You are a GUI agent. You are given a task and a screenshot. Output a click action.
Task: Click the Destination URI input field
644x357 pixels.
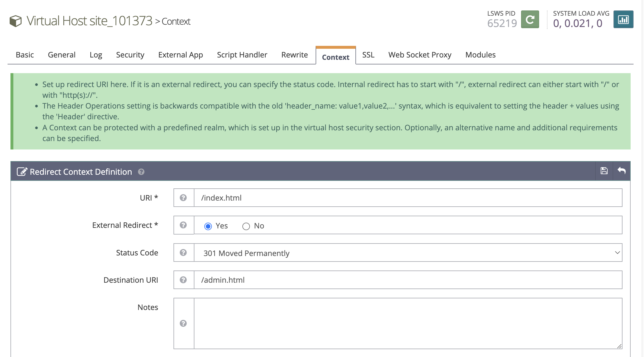coord(408,280)
